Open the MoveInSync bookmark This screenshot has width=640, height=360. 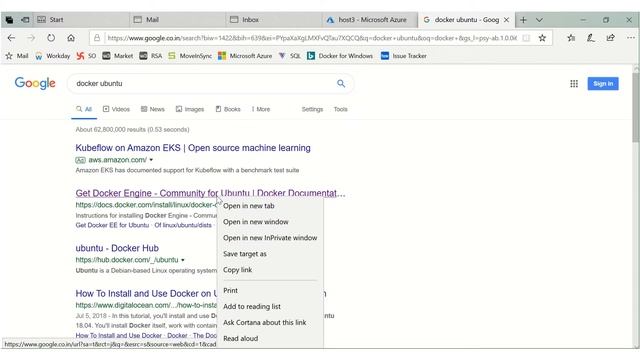point(190,56)
